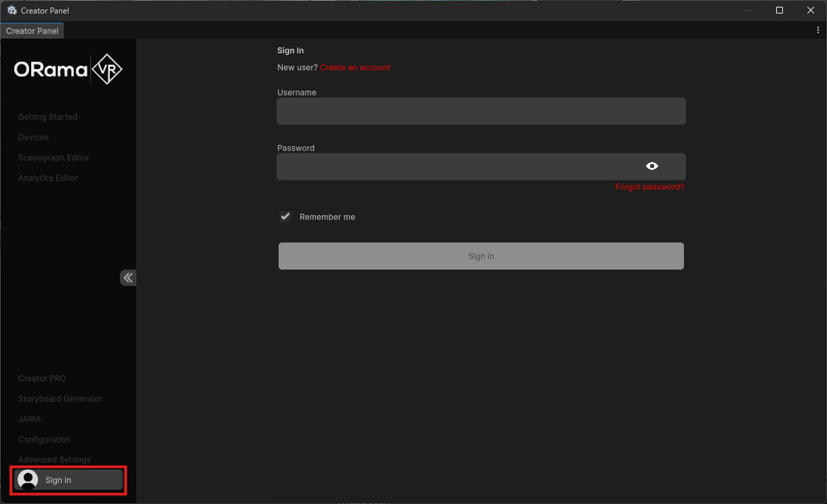Open the Create an account link

[355, 68]
